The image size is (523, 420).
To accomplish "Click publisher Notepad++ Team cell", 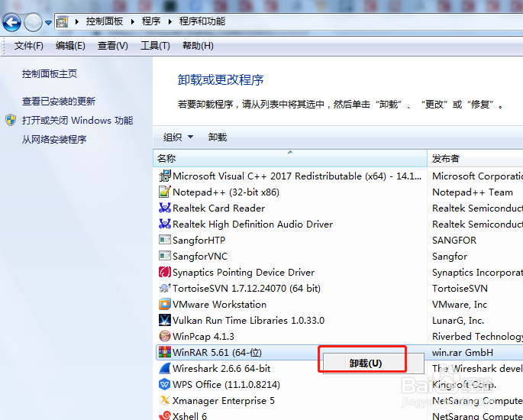I will 473,192.
